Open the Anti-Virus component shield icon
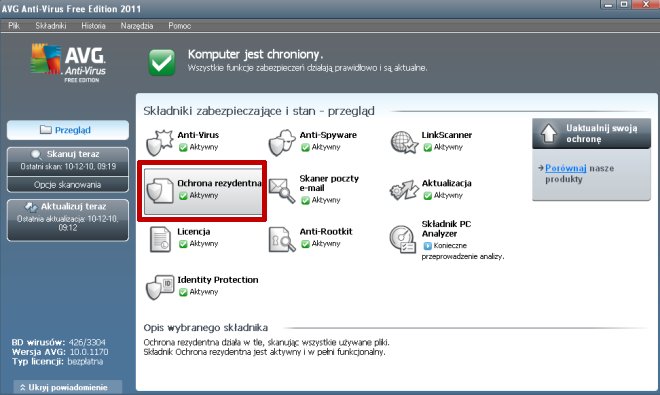 pyautogui.click(x=160, y=143)
